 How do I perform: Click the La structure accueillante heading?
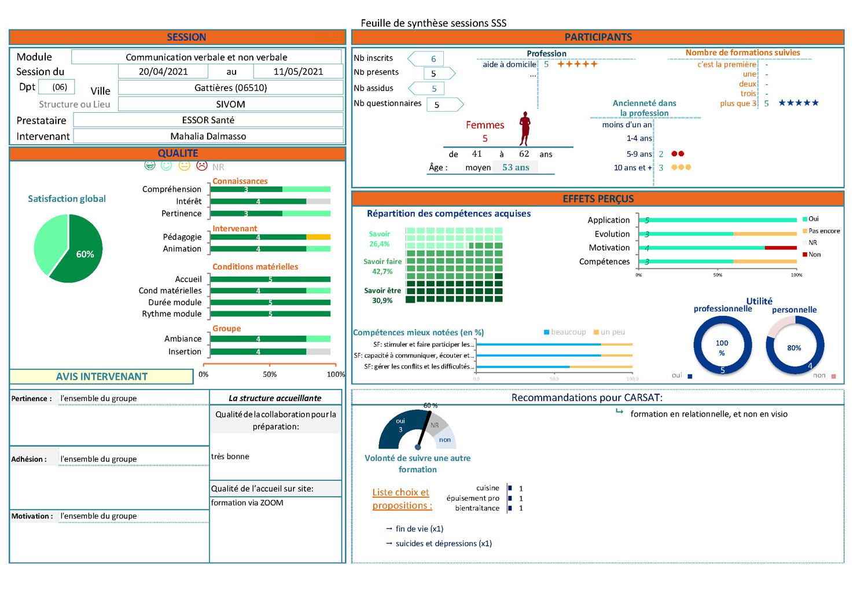coord(275,398)
